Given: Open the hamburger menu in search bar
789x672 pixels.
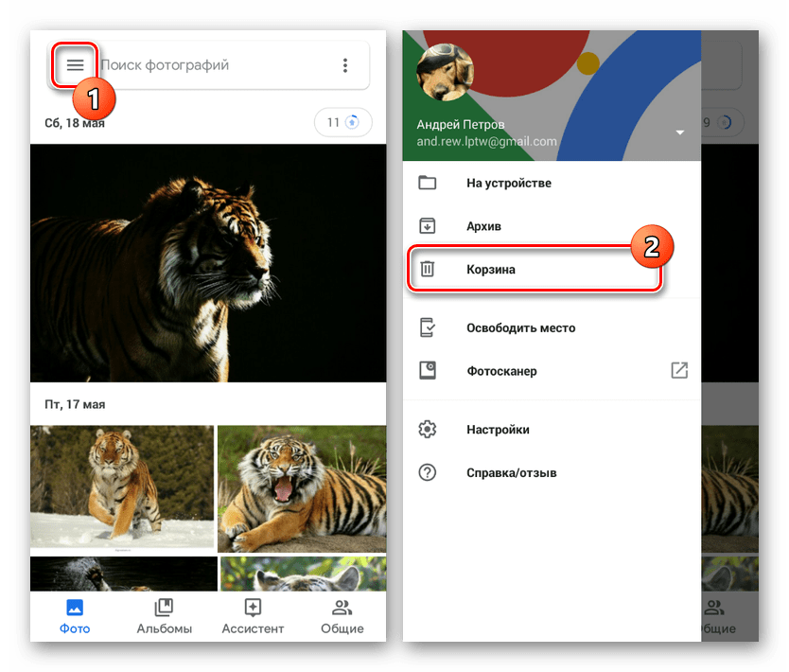Looking at the screenshot, I should pyautogui.click(x=75, y=65).
